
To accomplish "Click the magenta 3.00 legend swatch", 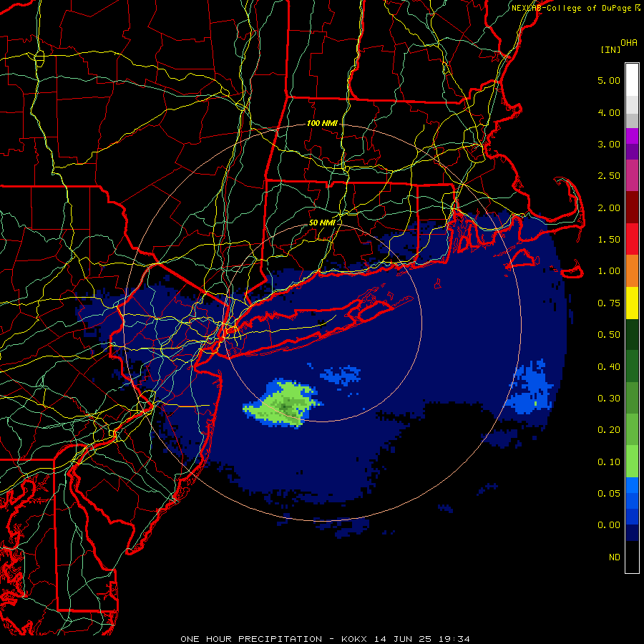I will pyautogui.click(x=632, y=136).
